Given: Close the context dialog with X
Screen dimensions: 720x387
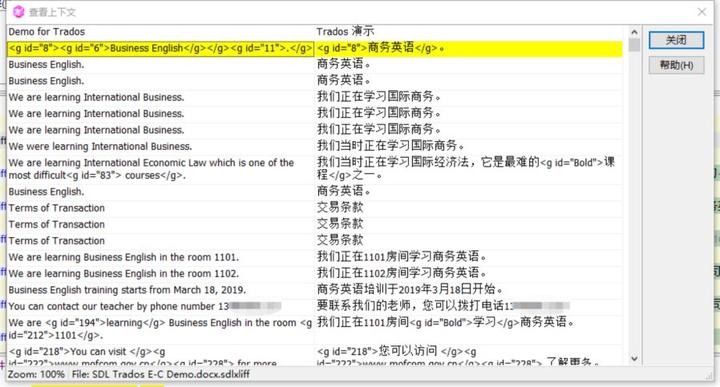Looking at the screenshot, I should click(702, 12).
